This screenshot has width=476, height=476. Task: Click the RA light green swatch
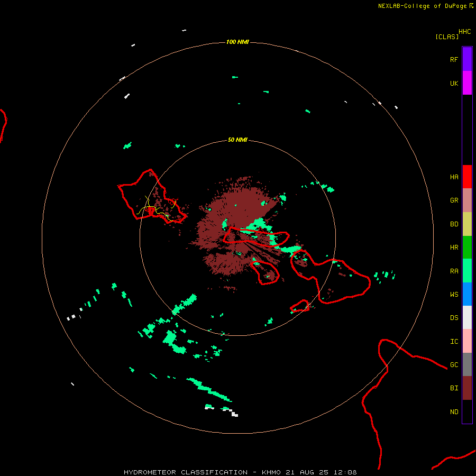467,271
